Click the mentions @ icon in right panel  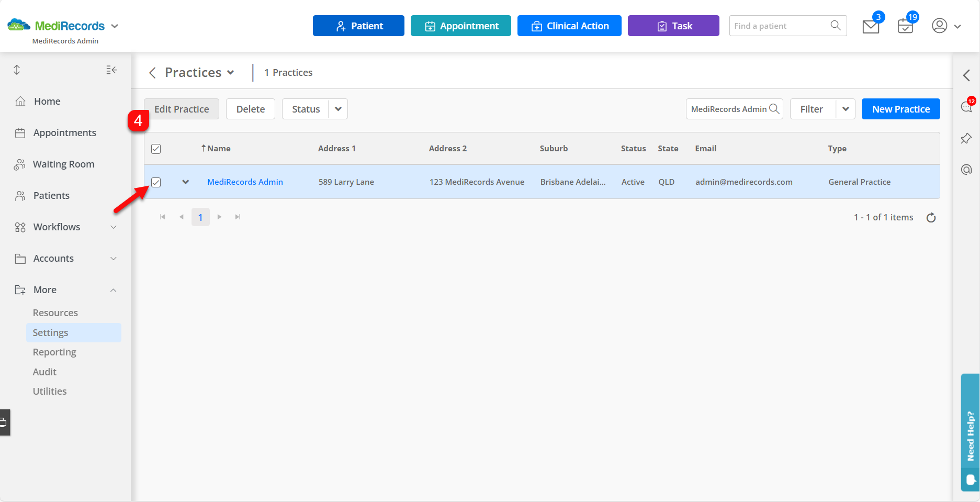(966, 170)
